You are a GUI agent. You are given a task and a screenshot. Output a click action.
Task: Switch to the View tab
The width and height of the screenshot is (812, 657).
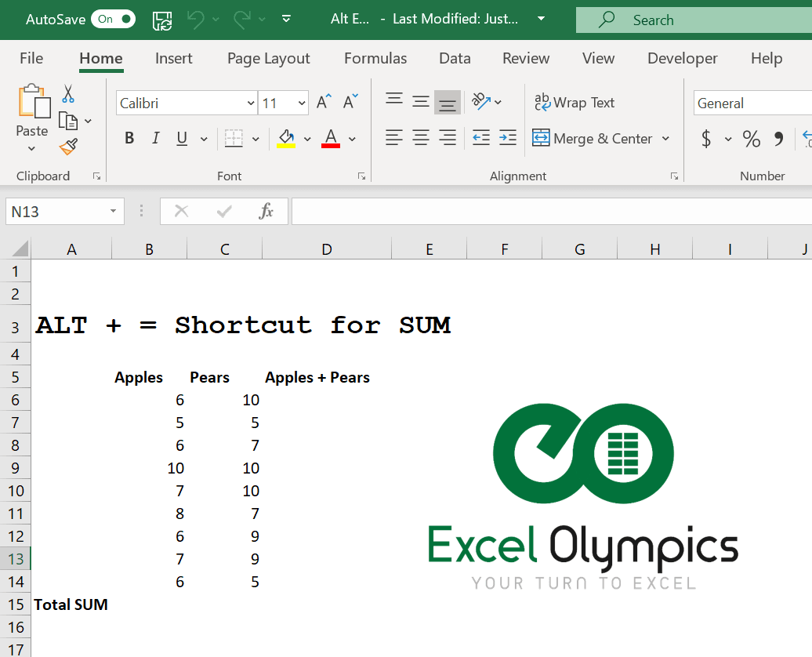598,58
